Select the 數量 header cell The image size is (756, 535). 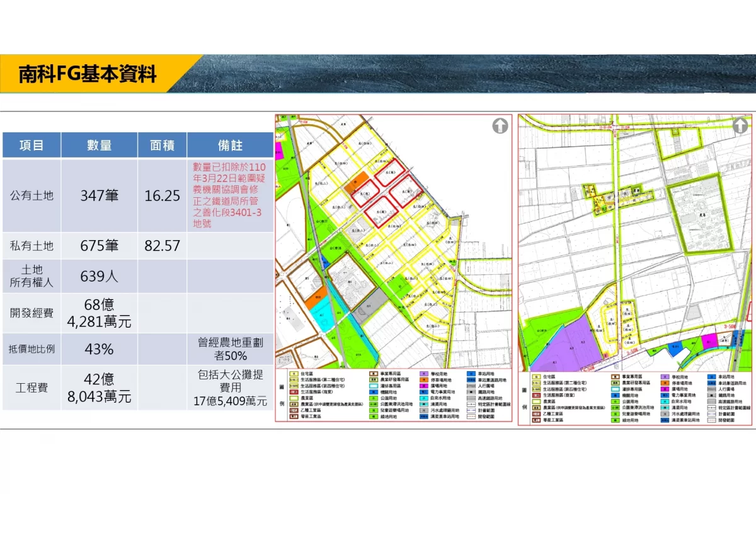[100, 145]
